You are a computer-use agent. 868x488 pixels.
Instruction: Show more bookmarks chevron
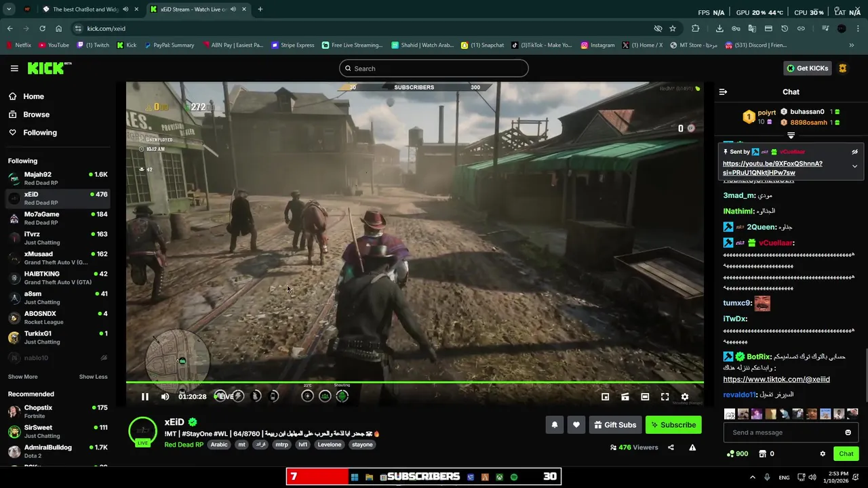tap(852, 45)
